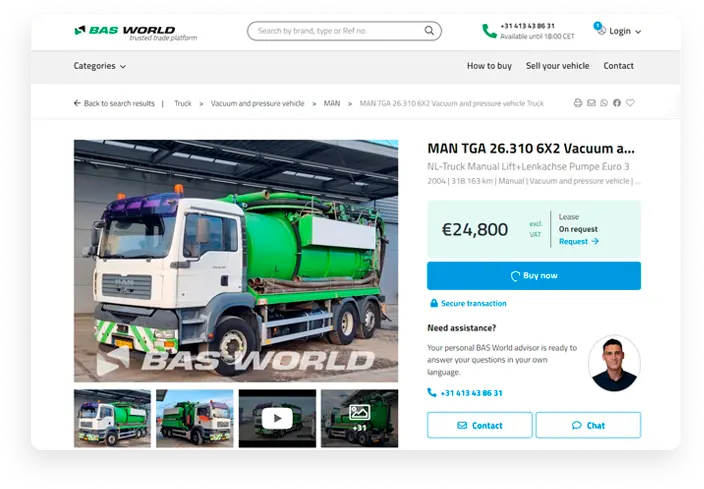Select the second truck thumbnail
The image size is (704, 489).
tap(194, 418)
